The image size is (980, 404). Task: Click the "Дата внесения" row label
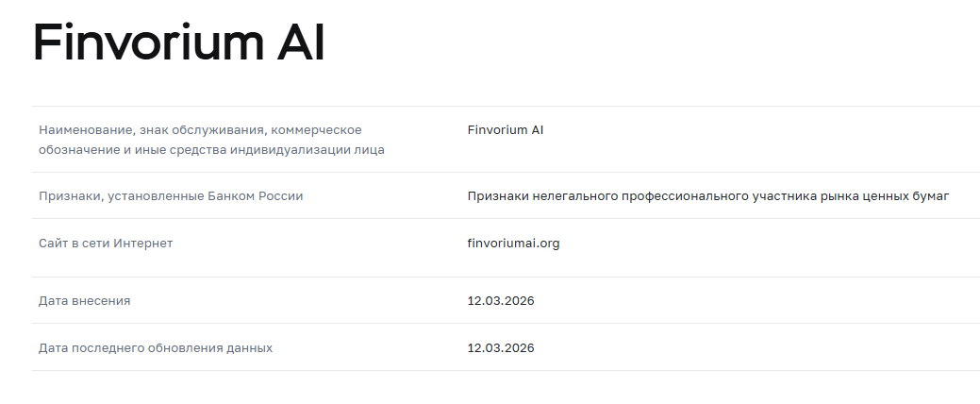[x=84, y=300]
